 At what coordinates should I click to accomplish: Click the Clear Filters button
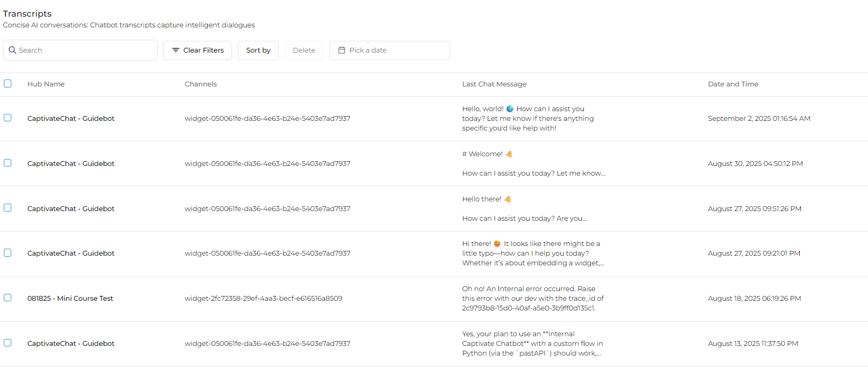[198, 50]
